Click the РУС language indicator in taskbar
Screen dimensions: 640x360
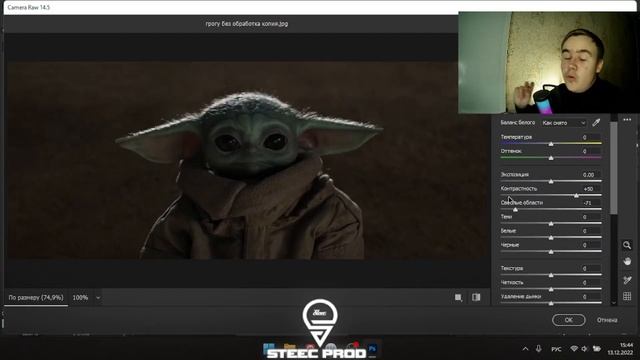(556, 349)
